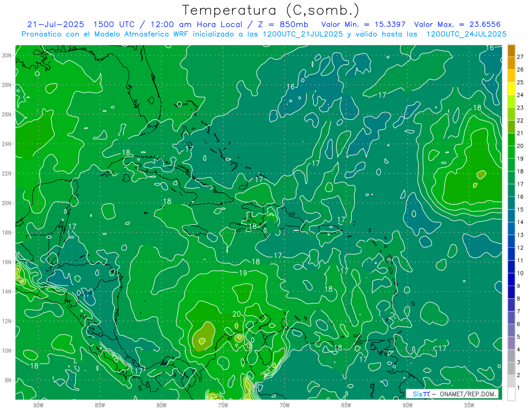
Task: Click the "85W" longitude axis label
Action: point(100,405)
